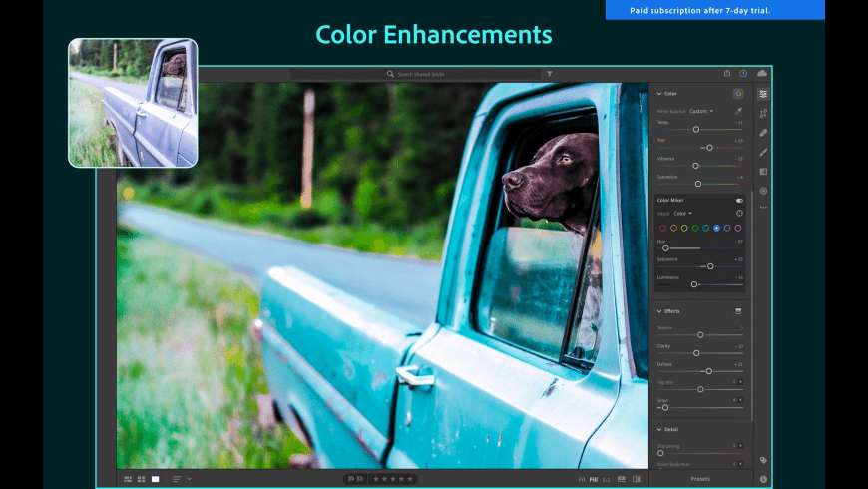Screen dimensions: 868x489
Task: Expand the Sharpening options arrow
Action: click(x=740, y=445)
